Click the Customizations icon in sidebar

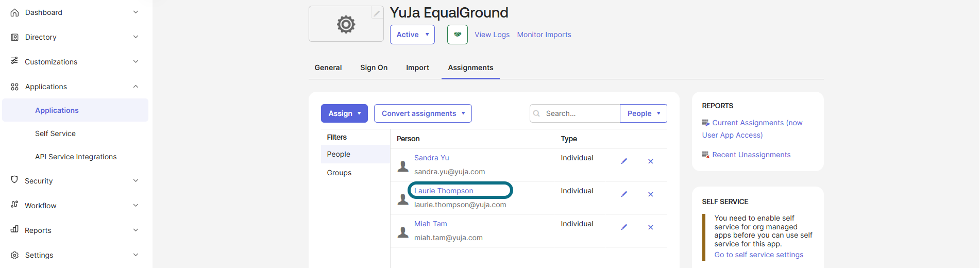[14, 61]
